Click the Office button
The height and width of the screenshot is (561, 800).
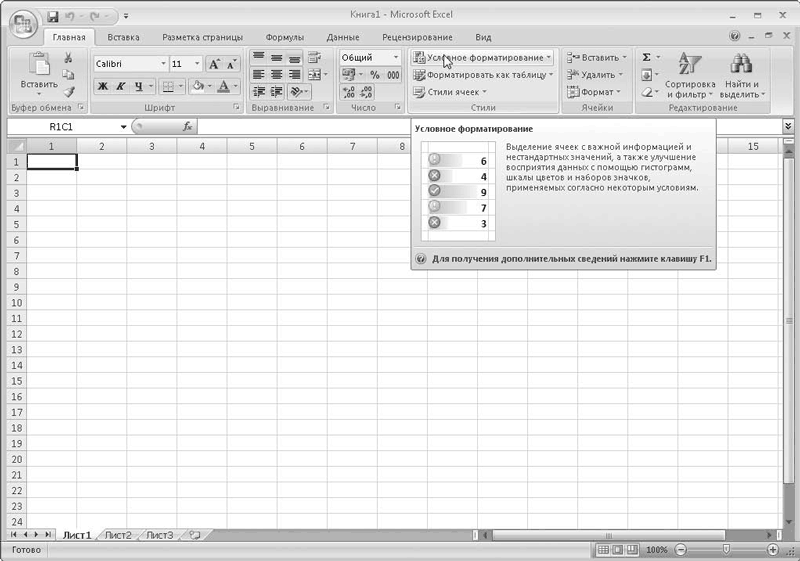(x=22, y=22)
